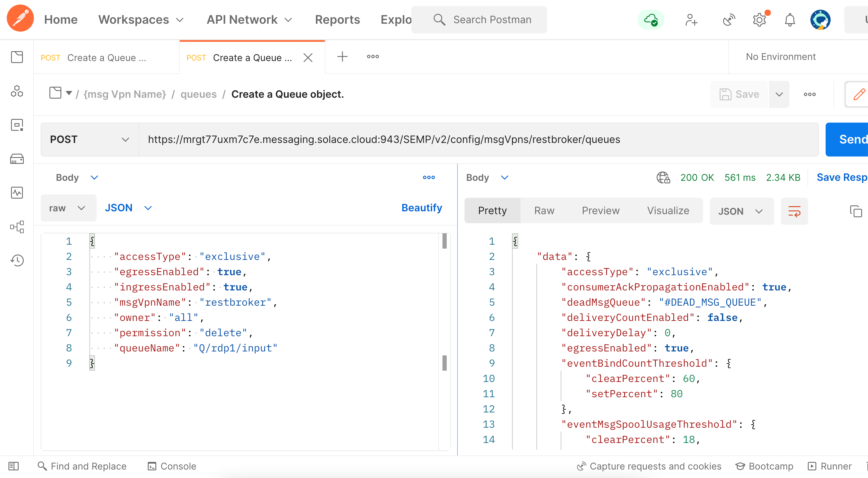The width and height of the screenshot is (868, 478).
Task: Open the notifications bell icon
Action: click(789, 20)
